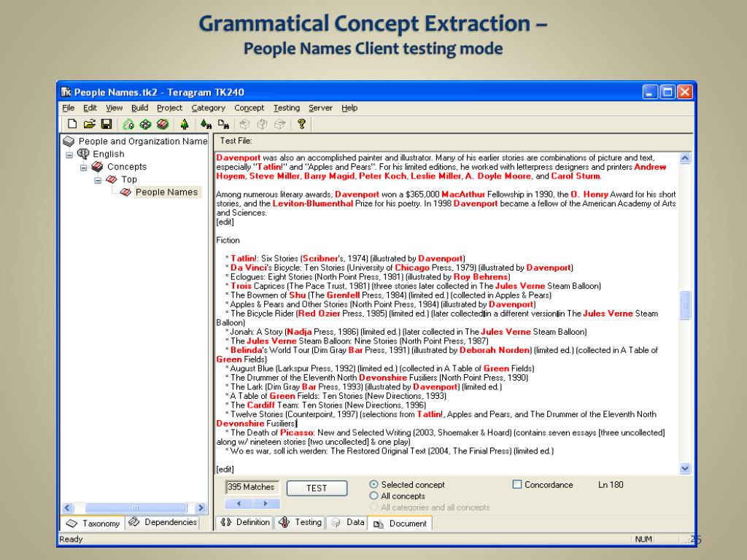Select the People and Organization Name root node
Screen dimensions: 747x560
pyautogui.click(x=143, y=141)
